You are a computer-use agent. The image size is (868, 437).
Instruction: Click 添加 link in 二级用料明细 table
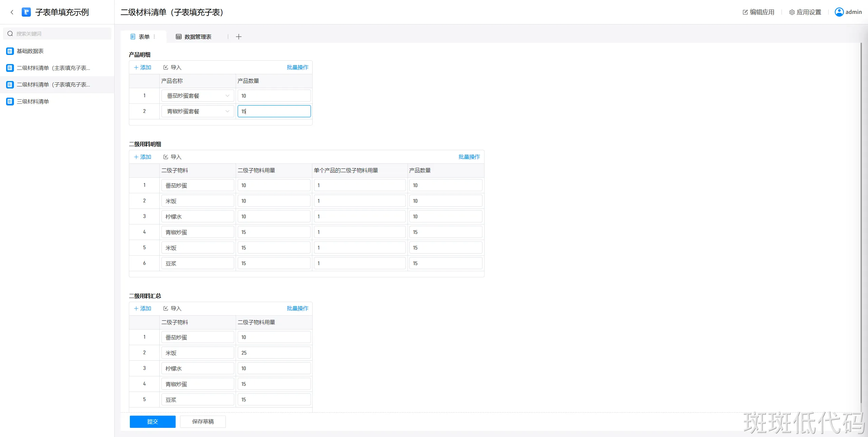[x=143, y=157]
